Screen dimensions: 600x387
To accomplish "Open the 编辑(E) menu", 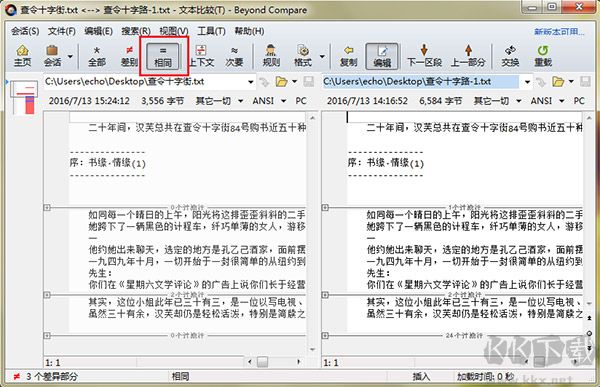I will 98,31.
